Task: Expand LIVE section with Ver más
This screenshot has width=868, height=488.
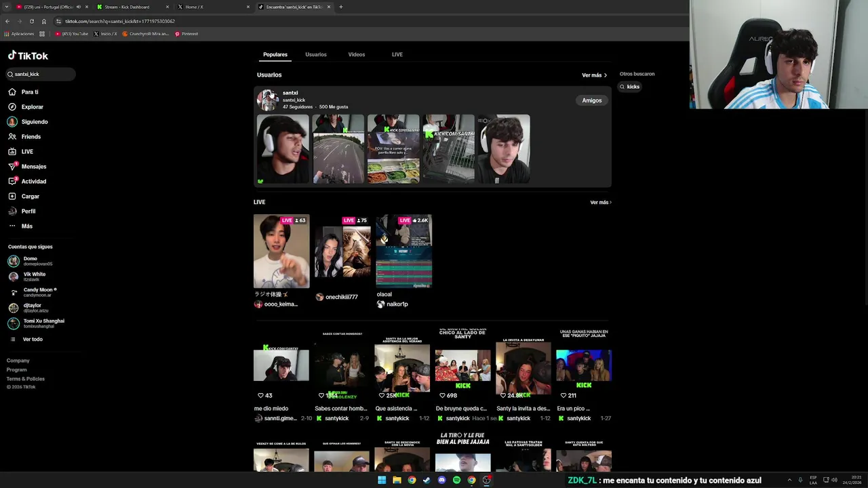Action: point(600,202)
